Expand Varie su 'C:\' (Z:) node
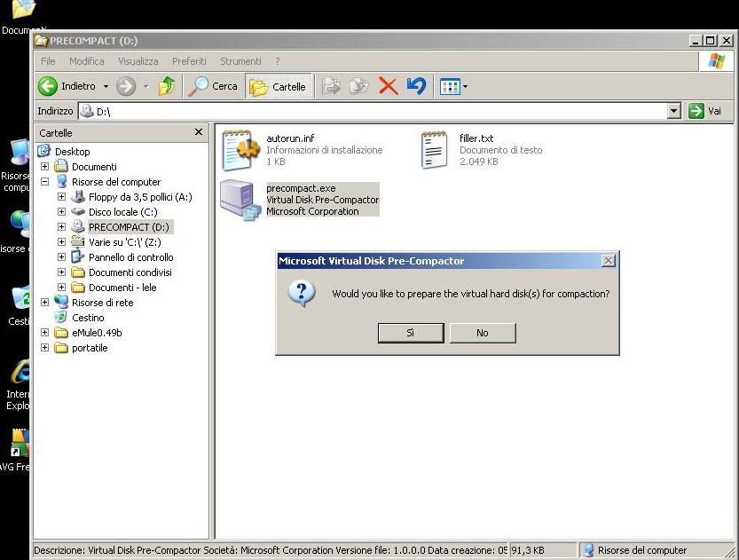This screenshot has width=739, height=560. click(x=61, y=241)
